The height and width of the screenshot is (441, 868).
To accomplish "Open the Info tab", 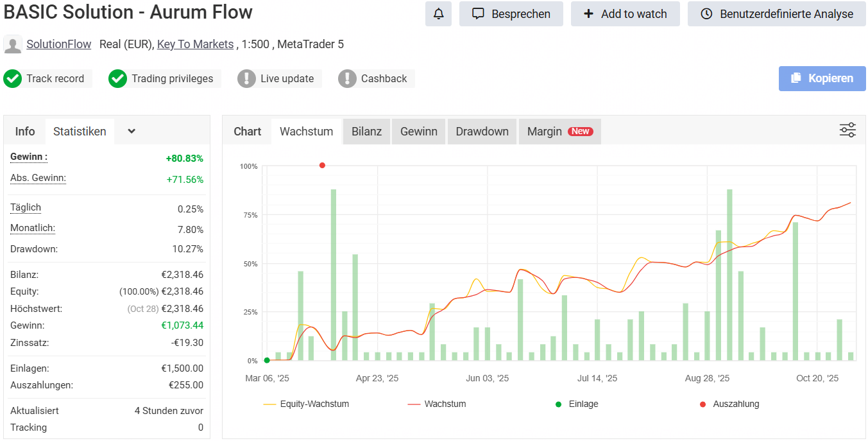I will pyautogui.click(x=25, y=131).
